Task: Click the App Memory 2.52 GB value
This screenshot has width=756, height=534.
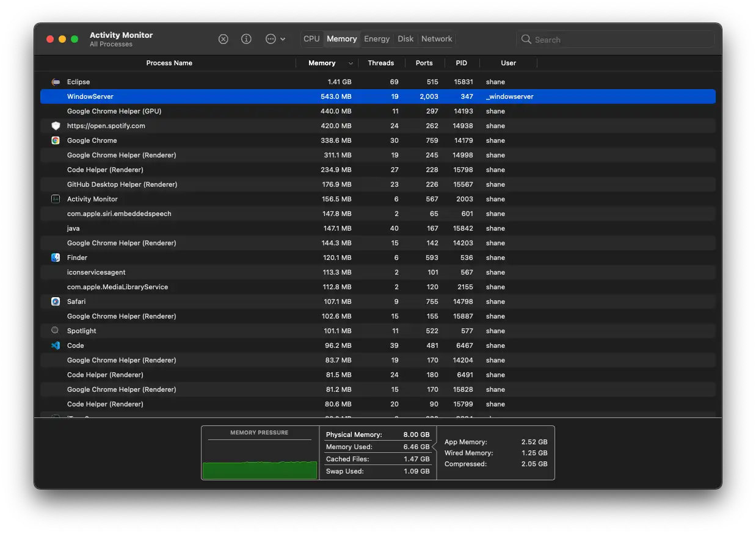Action: 534,442
